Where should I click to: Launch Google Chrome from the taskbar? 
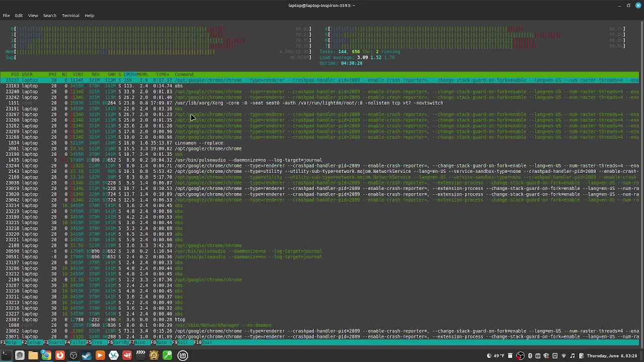point(46,355)
